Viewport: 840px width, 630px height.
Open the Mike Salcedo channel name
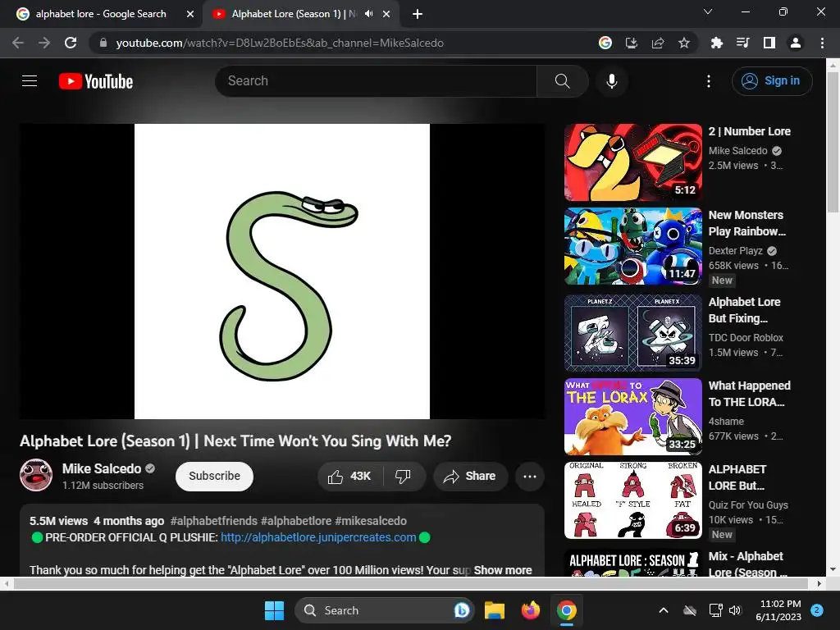(102, 468)
